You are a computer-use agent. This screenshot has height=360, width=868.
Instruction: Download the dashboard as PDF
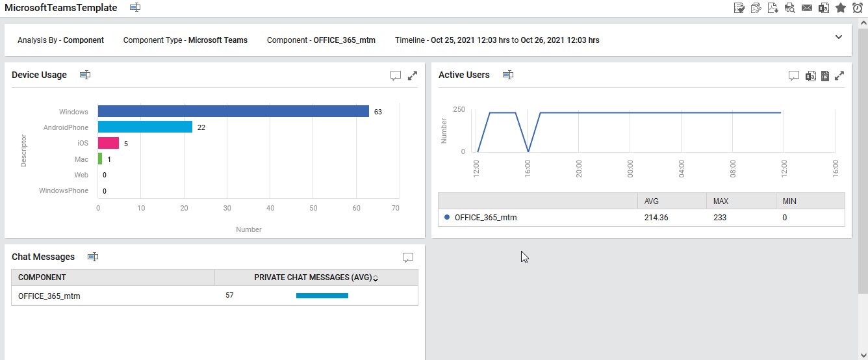773,8
